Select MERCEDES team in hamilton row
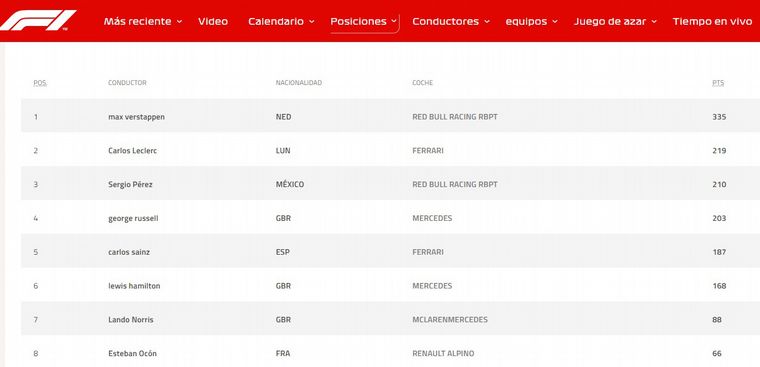760x367 pixels. [432, 286]
